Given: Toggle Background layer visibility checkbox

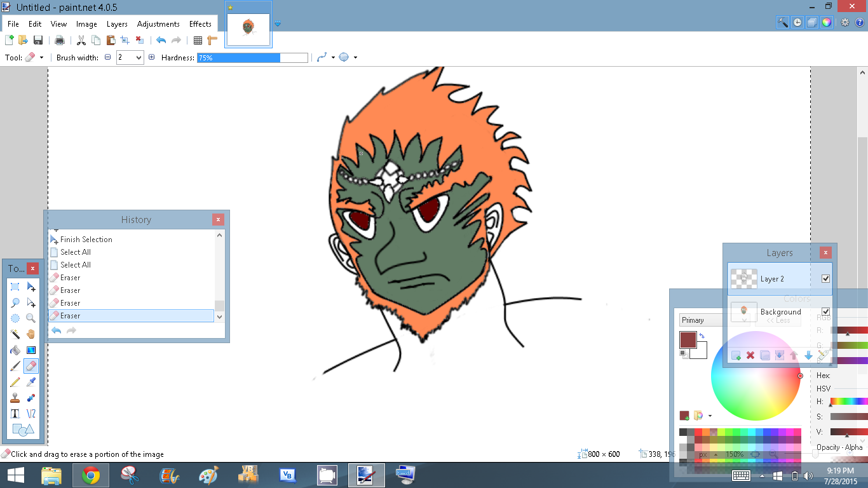Looking at the screenshot, I should tap(825, 311).
